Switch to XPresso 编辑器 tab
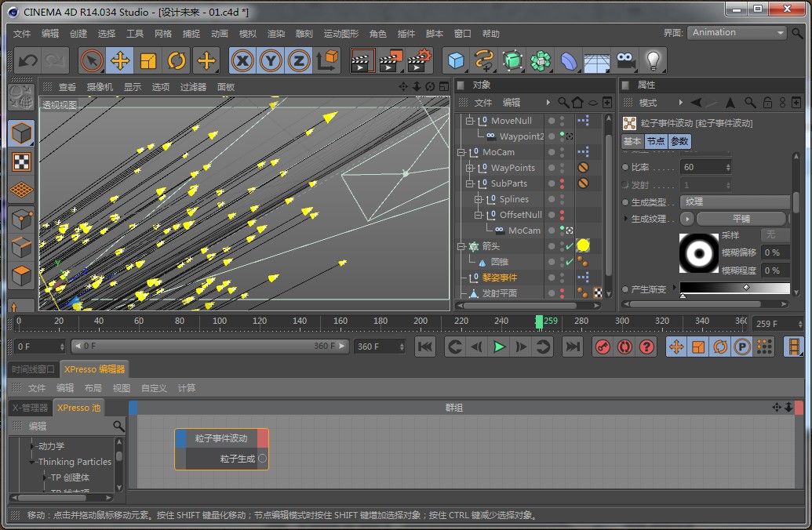812x530 pixels. point(94,369)
